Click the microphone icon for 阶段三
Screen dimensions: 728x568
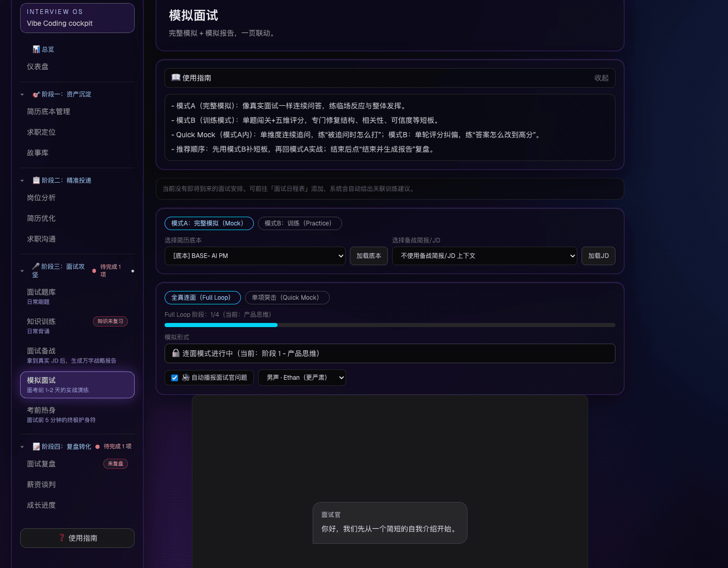pyautogui.click(x=36, y=267)
